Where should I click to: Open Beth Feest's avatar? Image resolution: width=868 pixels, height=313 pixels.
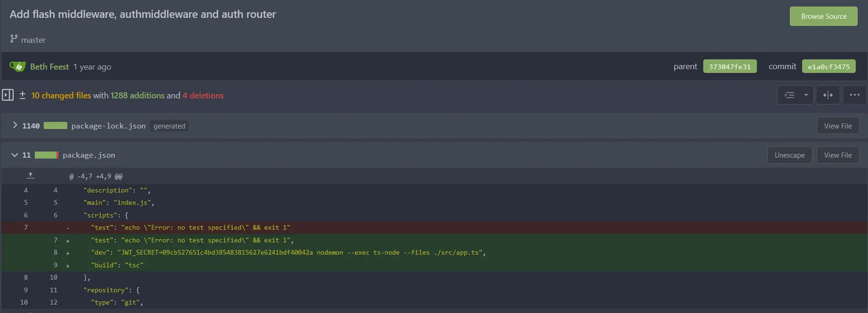(18, 67)
